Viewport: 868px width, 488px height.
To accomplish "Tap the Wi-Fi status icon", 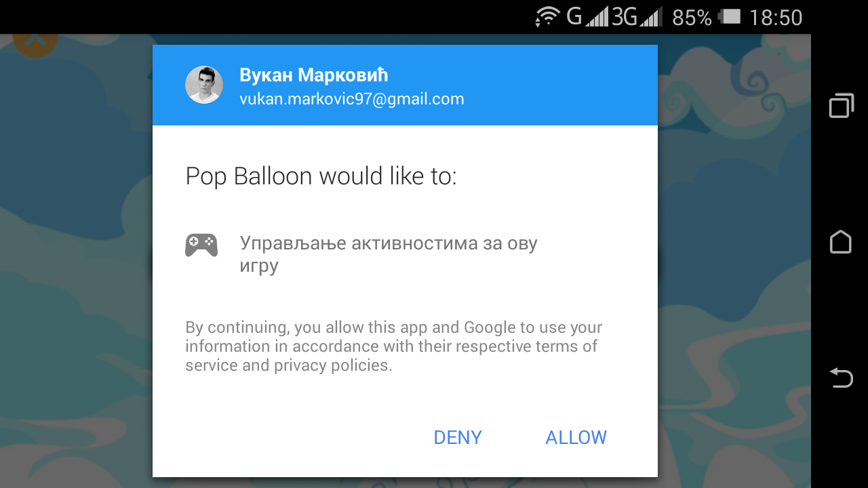I will pyautogui.click(x=548, y=16).
